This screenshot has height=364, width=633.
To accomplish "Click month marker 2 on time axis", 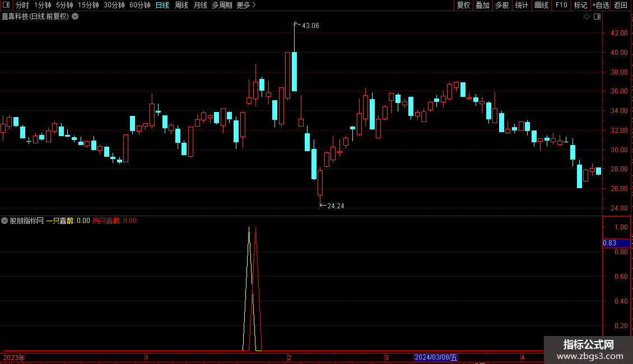I will (289, 357).
